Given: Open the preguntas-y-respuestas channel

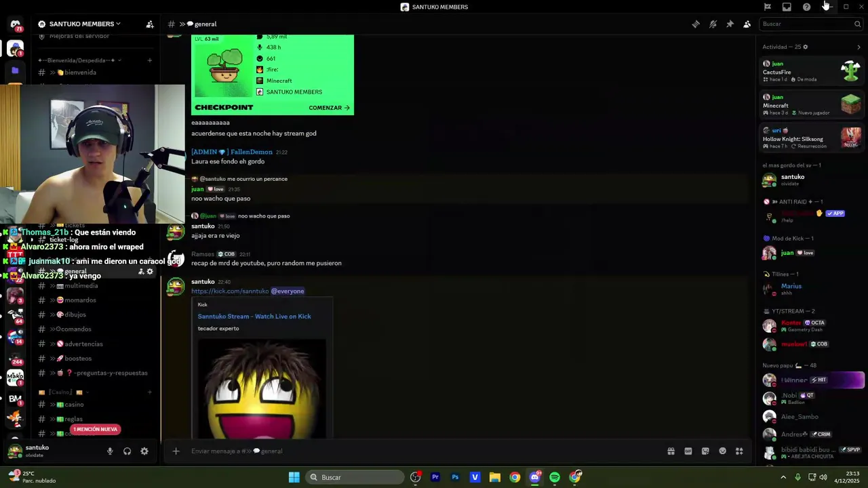Looking at the screenshot, I should (x=96, y=373).
